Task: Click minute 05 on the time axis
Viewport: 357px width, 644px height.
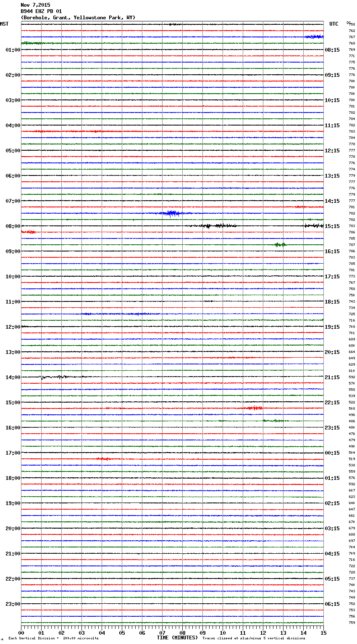Action: 122,633
